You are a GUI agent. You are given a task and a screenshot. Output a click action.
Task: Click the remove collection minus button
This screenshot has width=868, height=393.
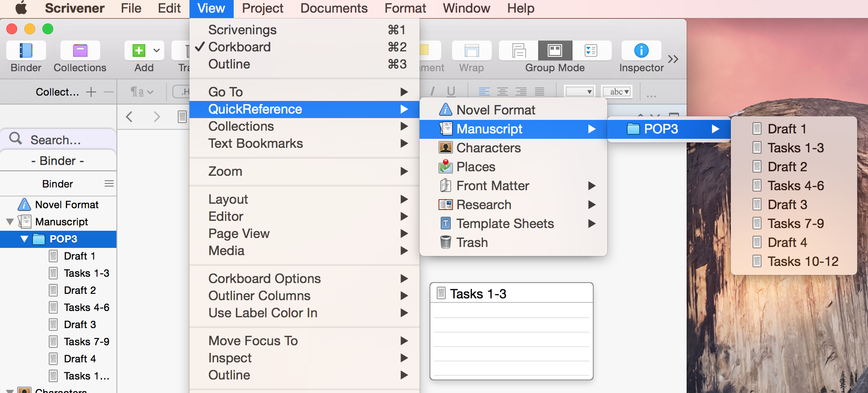(x=108, y=92)
